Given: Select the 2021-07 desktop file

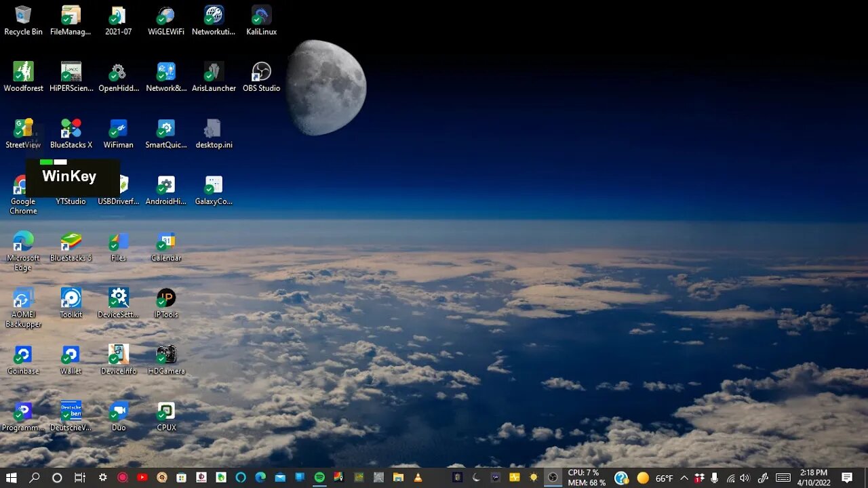Looking at the screenshot, I should pos(119,20).
